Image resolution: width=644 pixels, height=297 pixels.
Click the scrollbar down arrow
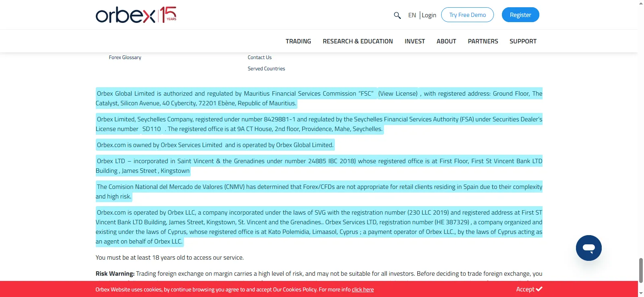coord(641,293)
